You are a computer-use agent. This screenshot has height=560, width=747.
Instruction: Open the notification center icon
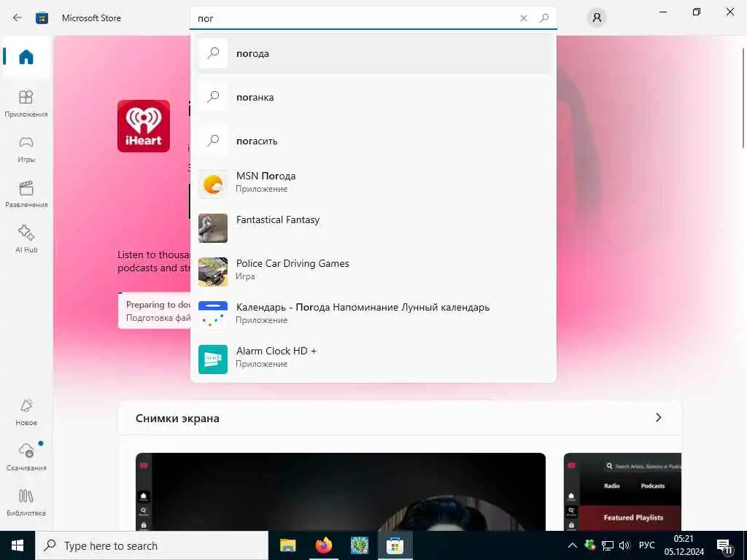(x=724, y=546)
